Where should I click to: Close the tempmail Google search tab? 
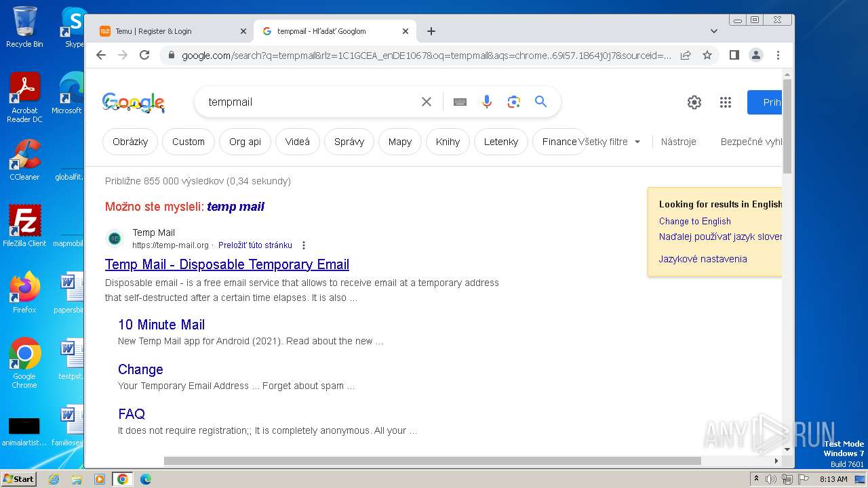[x=406, y=31]
